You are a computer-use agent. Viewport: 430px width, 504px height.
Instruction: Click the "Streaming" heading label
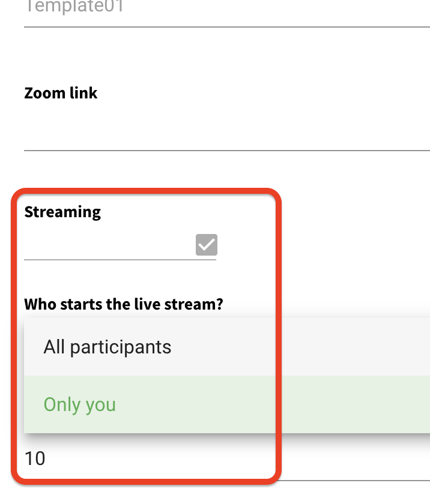tap(62, 212)
